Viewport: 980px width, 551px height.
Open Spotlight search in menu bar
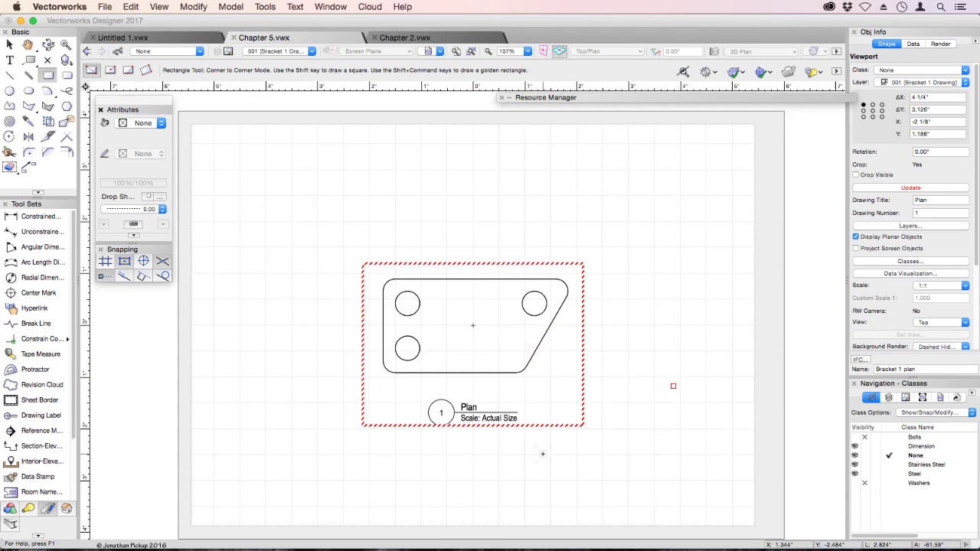[941, 7]
